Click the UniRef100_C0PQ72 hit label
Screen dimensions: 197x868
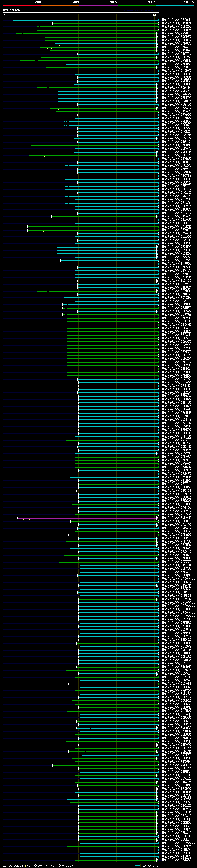click(x=176, y=44)
